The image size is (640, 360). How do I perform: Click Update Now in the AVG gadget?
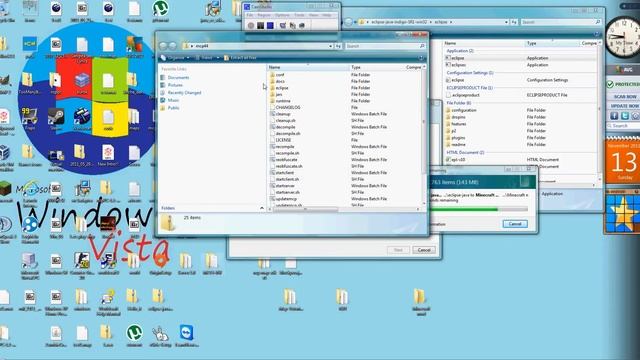(x=624, y=106)
